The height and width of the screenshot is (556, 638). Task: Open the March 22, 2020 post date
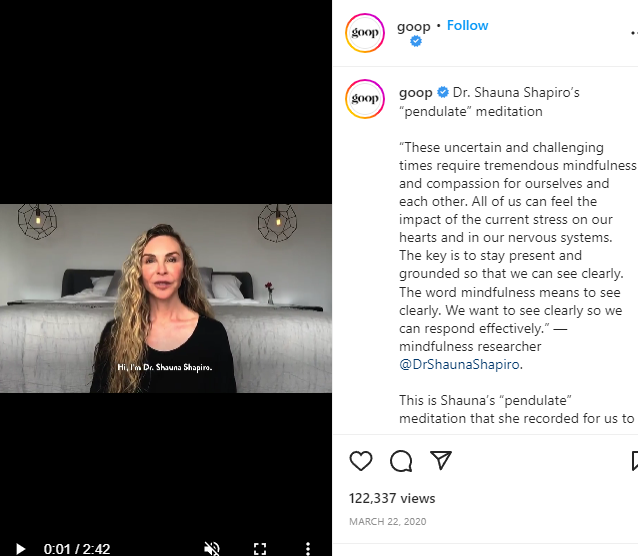(387, 521)
